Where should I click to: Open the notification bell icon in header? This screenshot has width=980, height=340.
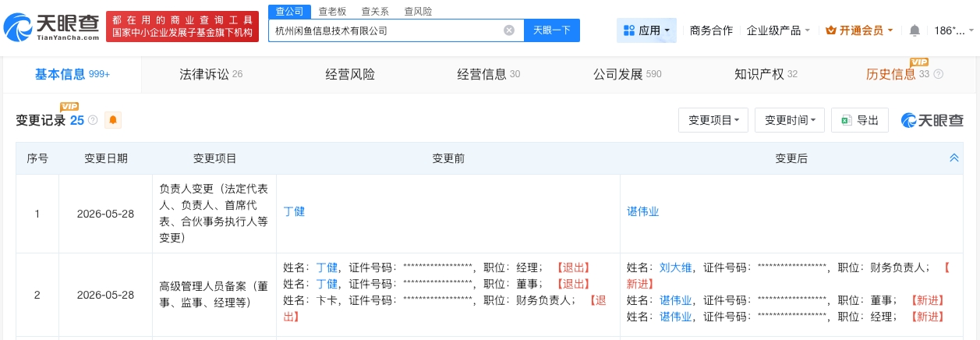[915, 30]
